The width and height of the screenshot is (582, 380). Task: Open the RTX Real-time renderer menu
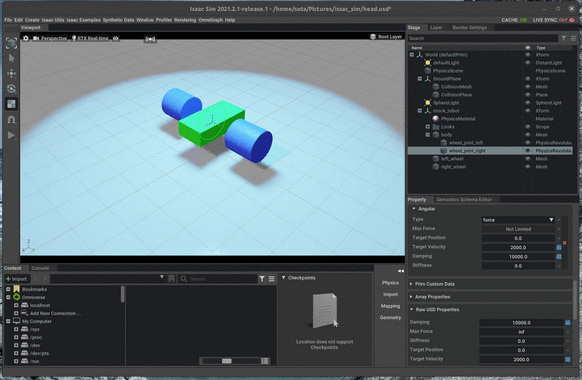(x=90, y=38)
